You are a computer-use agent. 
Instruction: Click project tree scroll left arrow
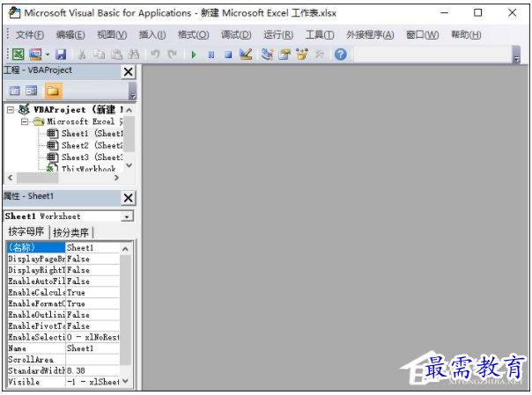11,178
